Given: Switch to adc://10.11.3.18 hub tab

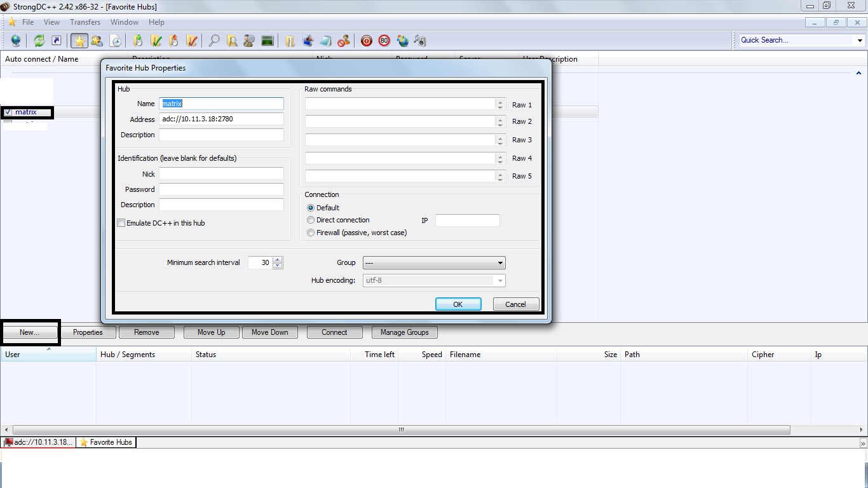Looking at the screenshot, I should (39, 442).
